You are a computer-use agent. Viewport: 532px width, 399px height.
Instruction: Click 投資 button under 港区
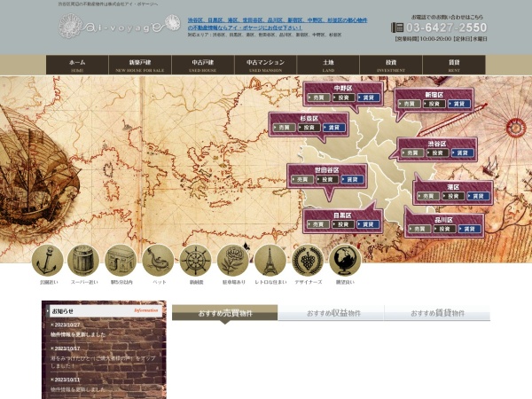point(453,196)
